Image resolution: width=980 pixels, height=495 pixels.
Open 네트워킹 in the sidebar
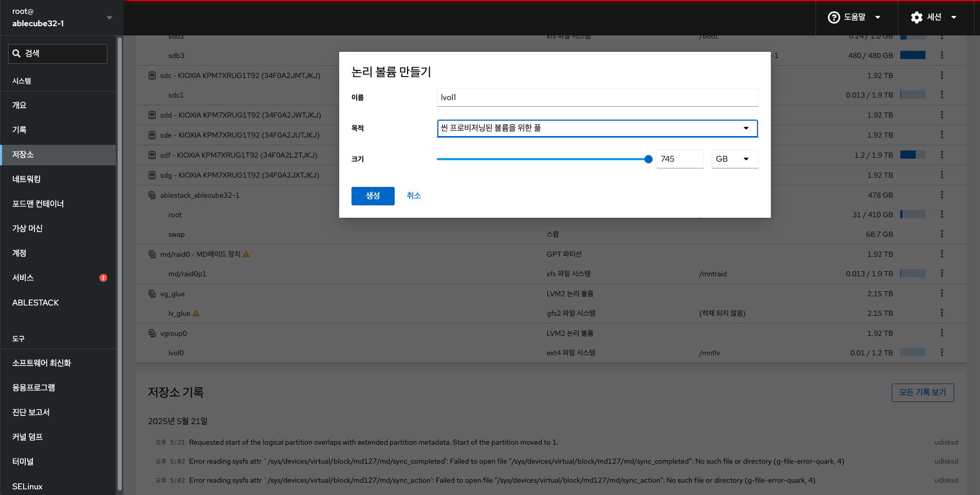click(27, 179)
